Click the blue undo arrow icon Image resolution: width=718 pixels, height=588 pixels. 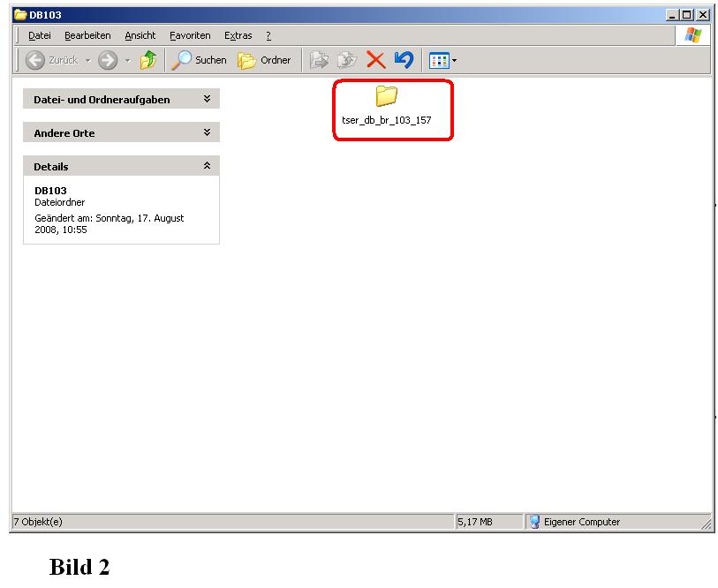[x=404, y=60]
